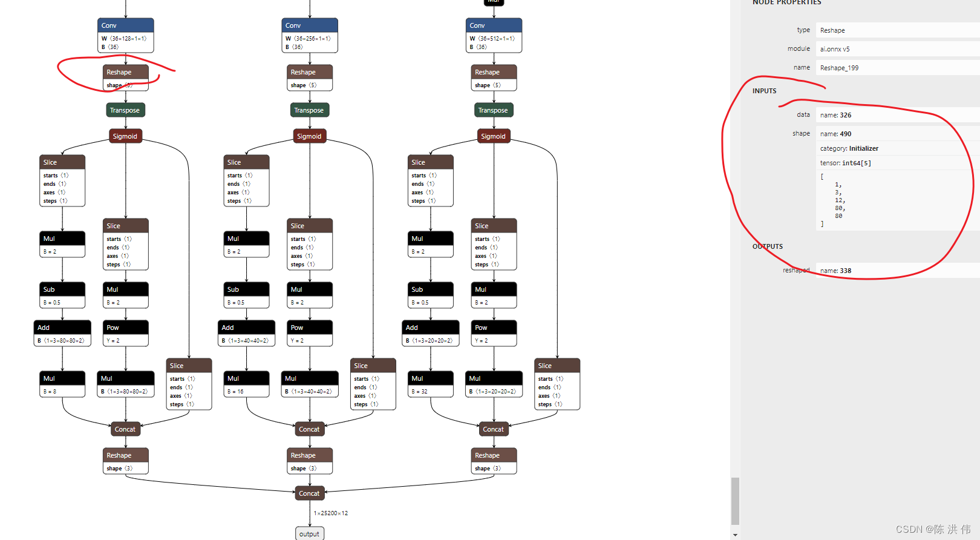980x540 pixels.
Task: Click the category: Initializer row
Action: (x=898, y=148)
